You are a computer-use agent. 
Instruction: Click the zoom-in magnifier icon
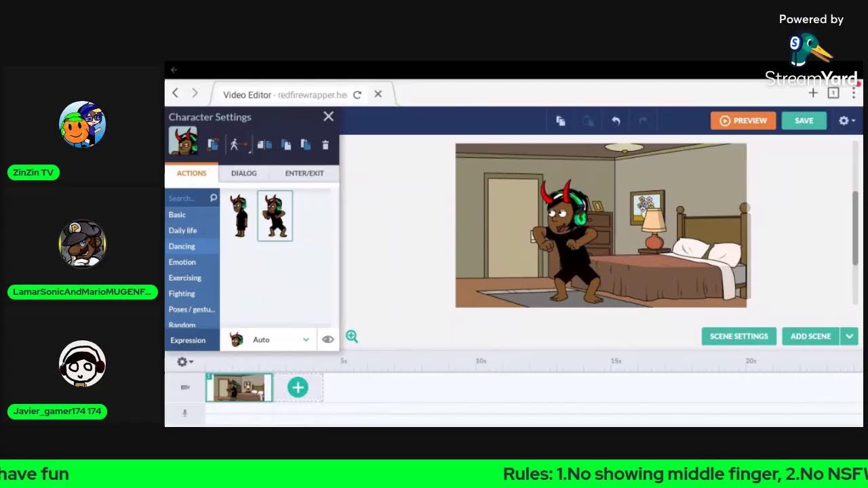(352, 336)
